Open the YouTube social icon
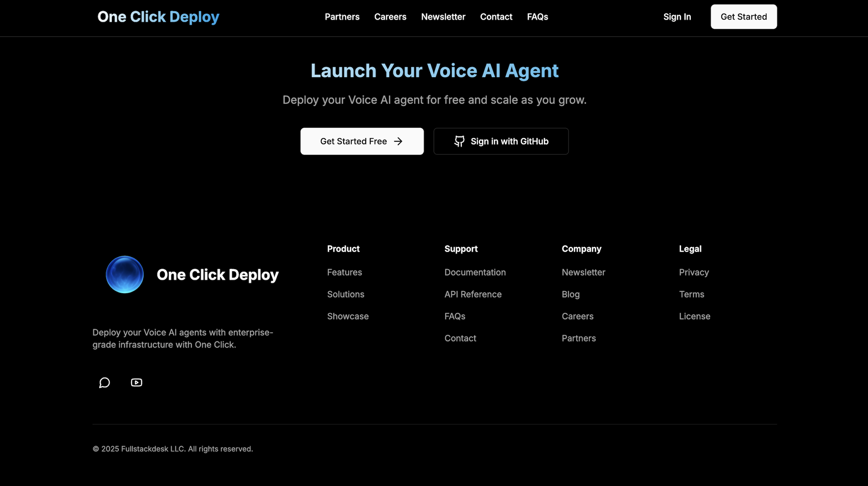This screenshot has height=486, width=868. point(136,383)
